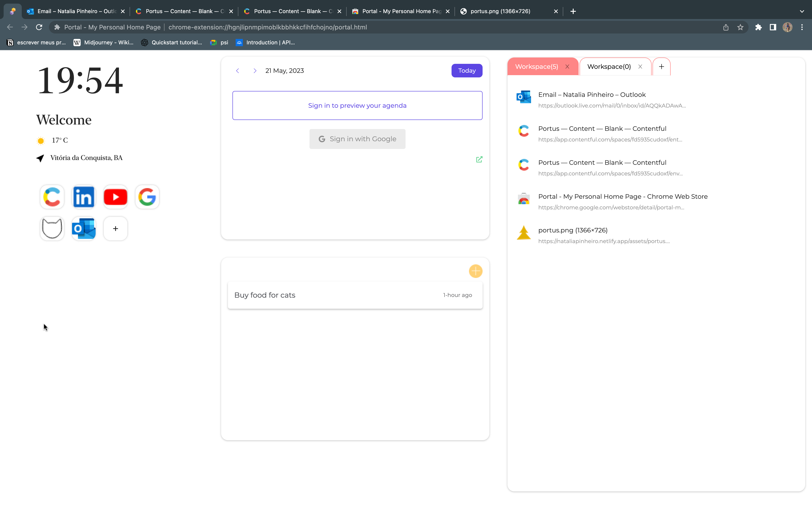Open calendar in external link icon
812x507 pixels.
coord(479,159)
